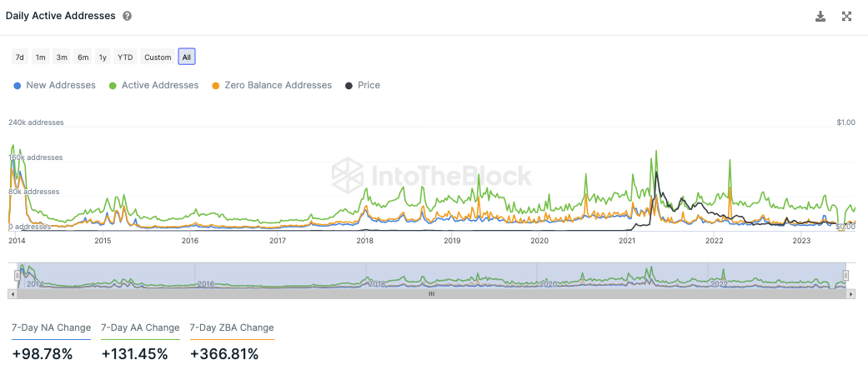868x370 pixels.
Task: Grab the left navigator range handle
Action: point(16,275)
